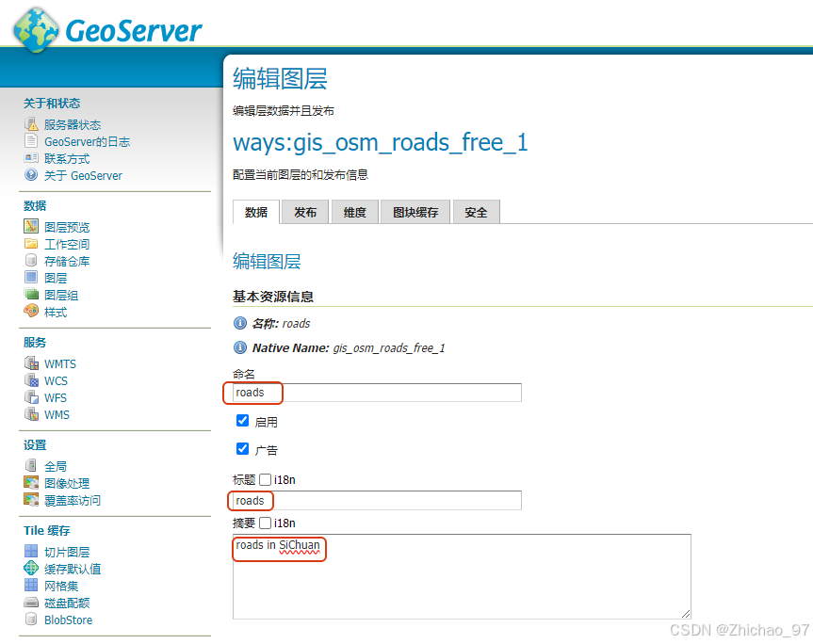The height and width of the screenshot is (644, 813).
Task: Open the 全局 settings link
Action: pyautogui.click(x=56, y=467)
